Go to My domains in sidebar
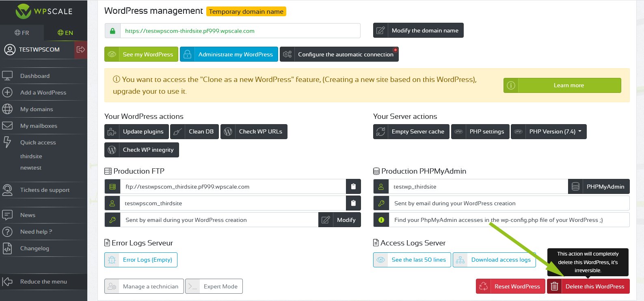 click(x=37, y=109)
